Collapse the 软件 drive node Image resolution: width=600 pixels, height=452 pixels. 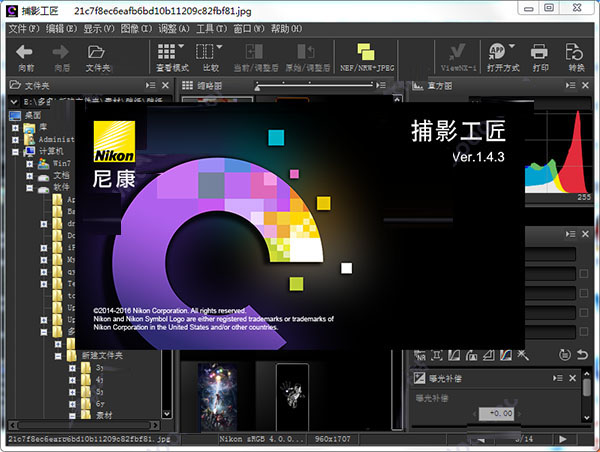[x=29, y=188]
